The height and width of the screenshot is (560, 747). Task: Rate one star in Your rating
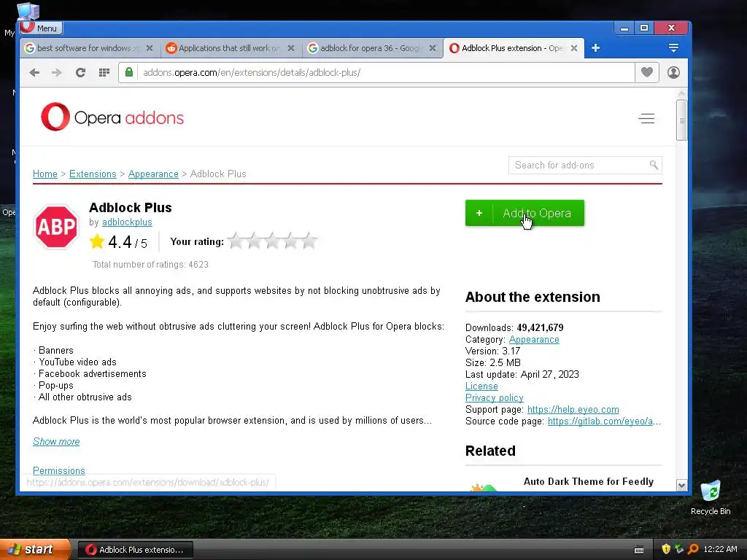point(236,241)
